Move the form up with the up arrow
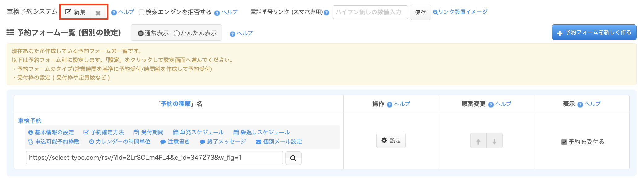Image resolution: width=644 pixels, height=186 pixels. [478, 141]
